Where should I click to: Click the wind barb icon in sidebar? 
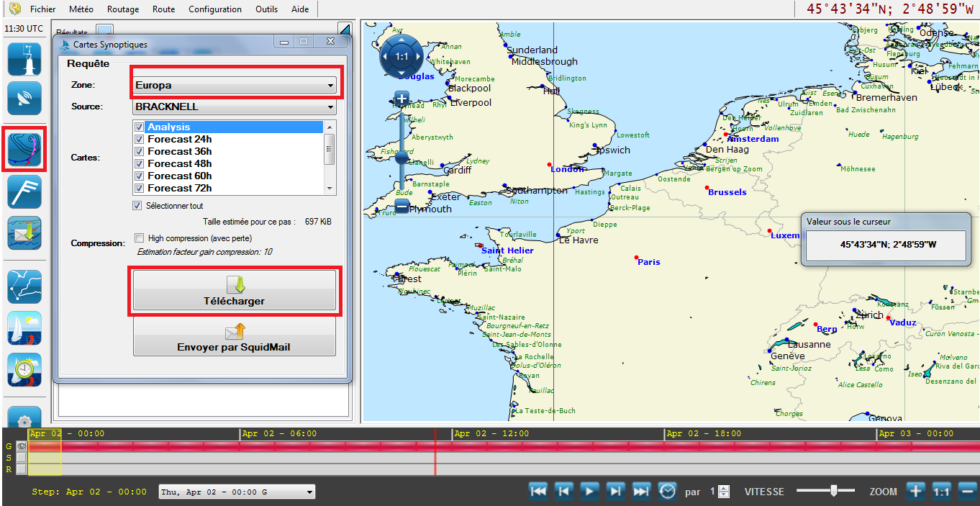click(24, 192)
